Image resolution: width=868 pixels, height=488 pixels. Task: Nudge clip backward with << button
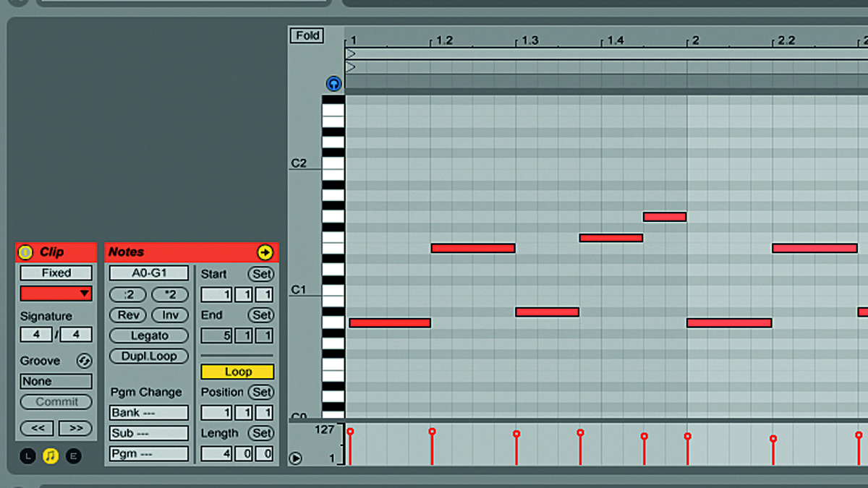[38, 428]
